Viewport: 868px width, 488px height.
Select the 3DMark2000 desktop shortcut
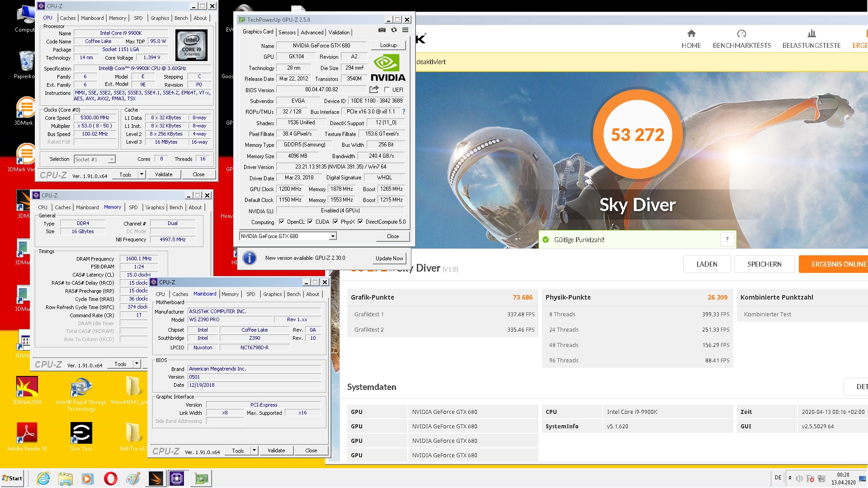click(27, 390)
